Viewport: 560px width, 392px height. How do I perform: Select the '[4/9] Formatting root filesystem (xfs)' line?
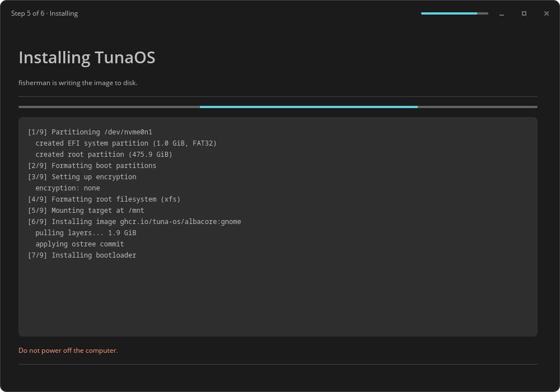click(104, 199)
